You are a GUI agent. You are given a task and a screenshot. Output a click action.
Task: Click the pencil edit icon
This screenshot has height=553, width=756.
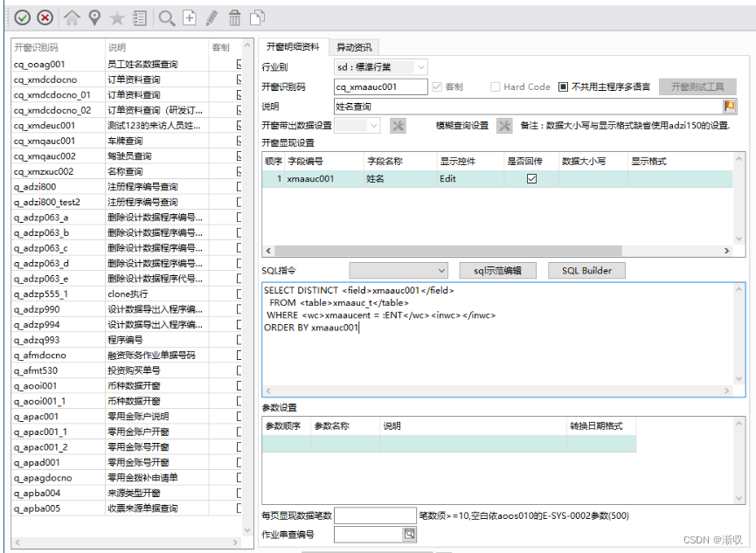212,17
